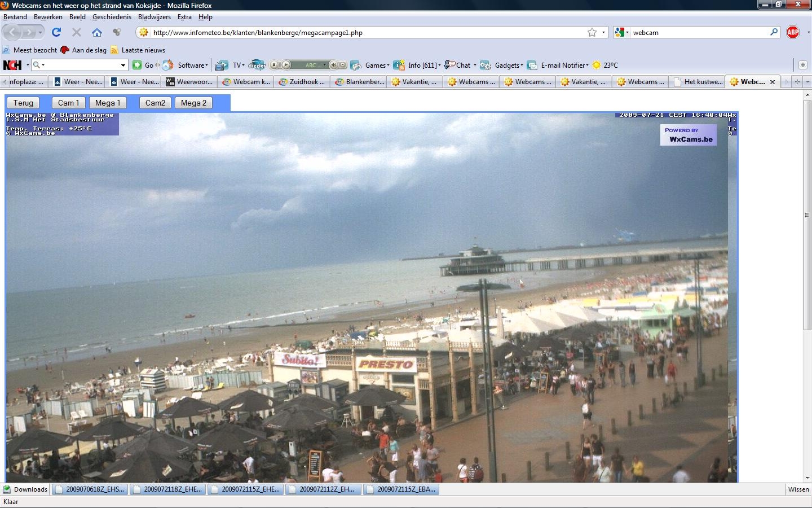The height and width of the screenshot is (508, 812).
Task: Click the Chat speech bubble icon
Action: 449,65
